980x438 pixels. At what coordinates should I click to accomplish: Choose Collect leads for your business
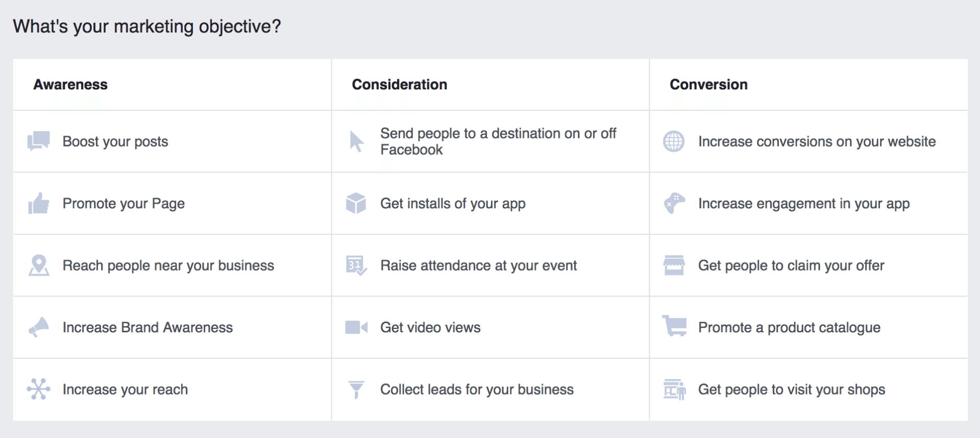pos(477,390)
